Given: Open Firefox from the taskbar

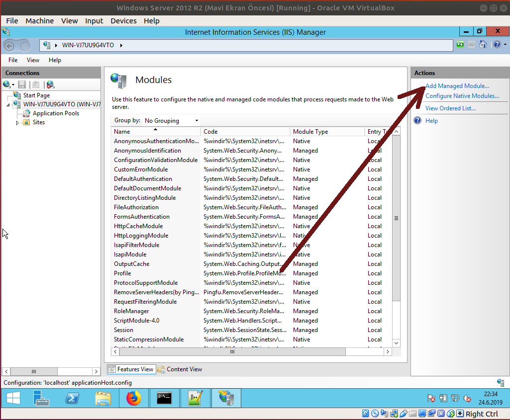Looking at the screenshot, I should coord(134,398).
